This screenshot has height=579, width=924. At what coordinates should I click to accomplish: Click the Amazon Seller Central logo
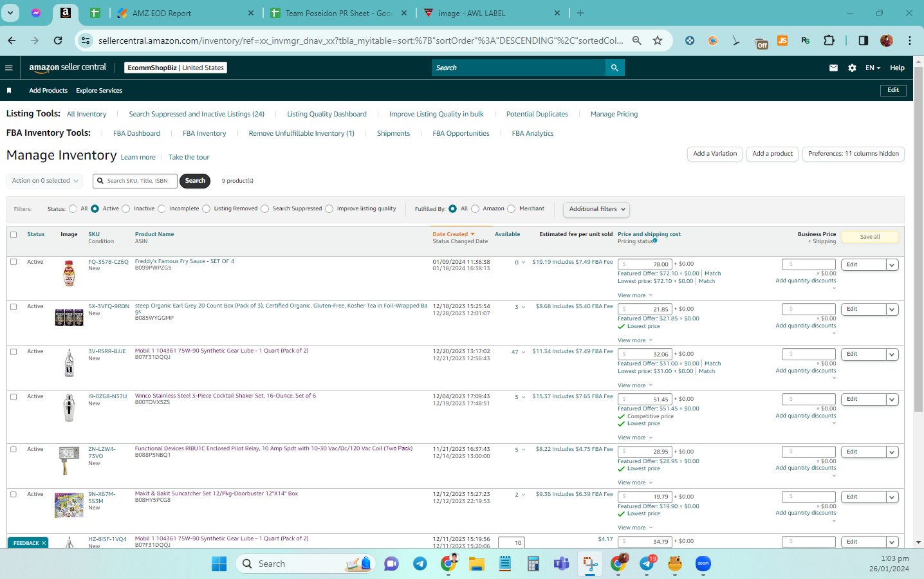[68, 68]
